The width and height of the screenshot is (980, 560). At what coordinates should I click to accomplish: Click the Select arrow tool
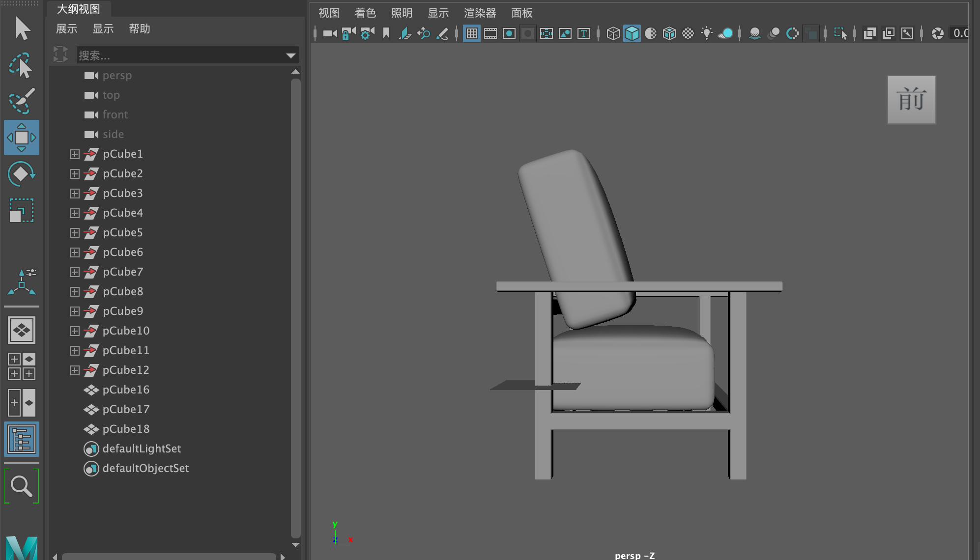(22, 28)
